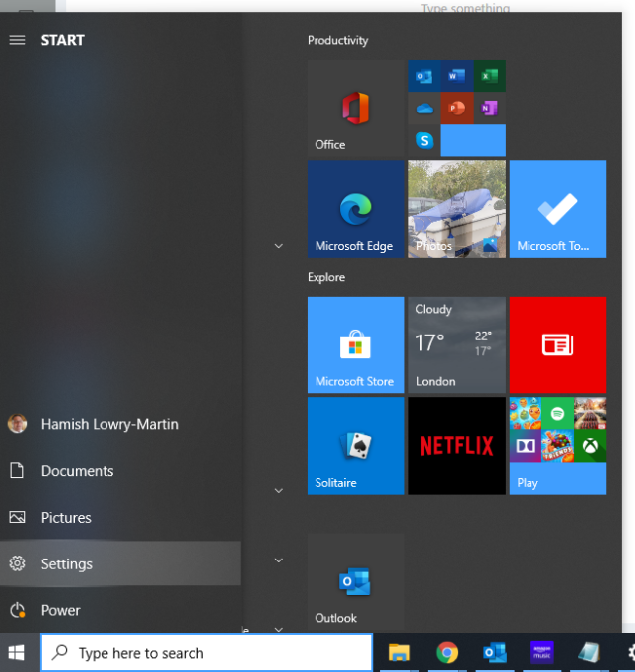Open PowerPoint small tile
Viewport: 635px width, 672px height.
coord(457,109)
